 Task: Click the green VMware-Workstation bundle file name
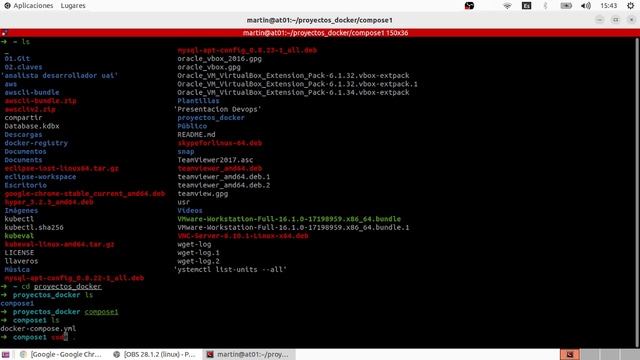(289, 219)
